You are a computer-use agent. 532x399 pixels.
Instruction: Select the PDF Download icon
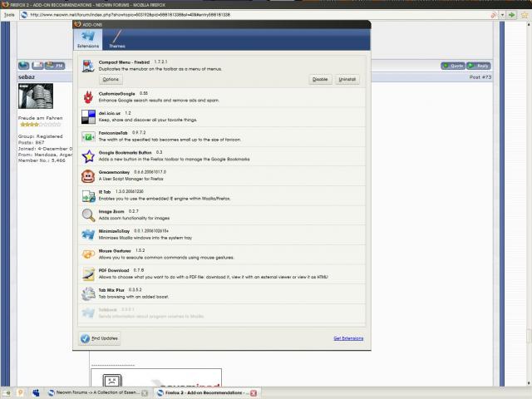pyautogui.click(x=88, y=273)
